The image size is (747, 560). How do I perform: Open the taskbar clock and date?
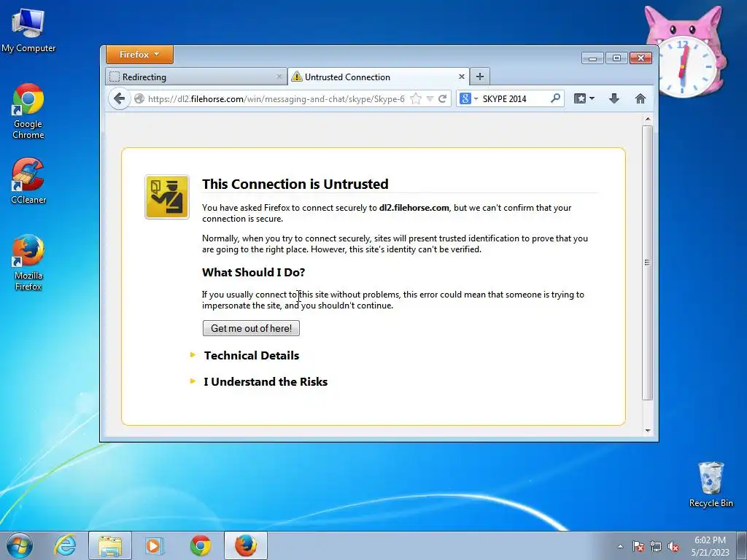[711, 546]
